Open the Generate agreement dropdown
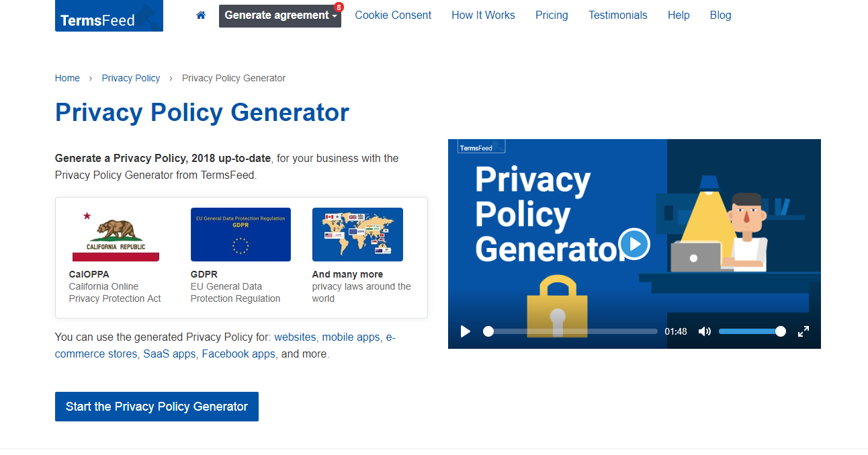868x455 pixels. click(280, 15)
